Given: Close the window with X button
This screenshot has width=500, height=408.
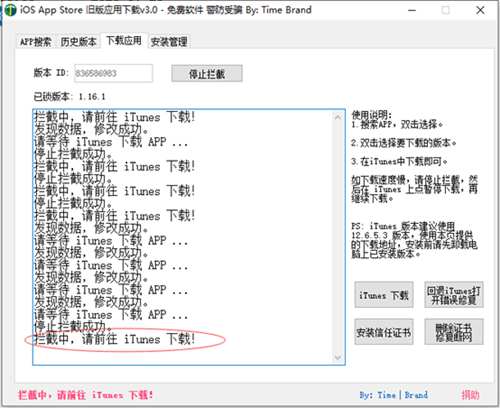Looking at the screenshot, I should [480, 10].
